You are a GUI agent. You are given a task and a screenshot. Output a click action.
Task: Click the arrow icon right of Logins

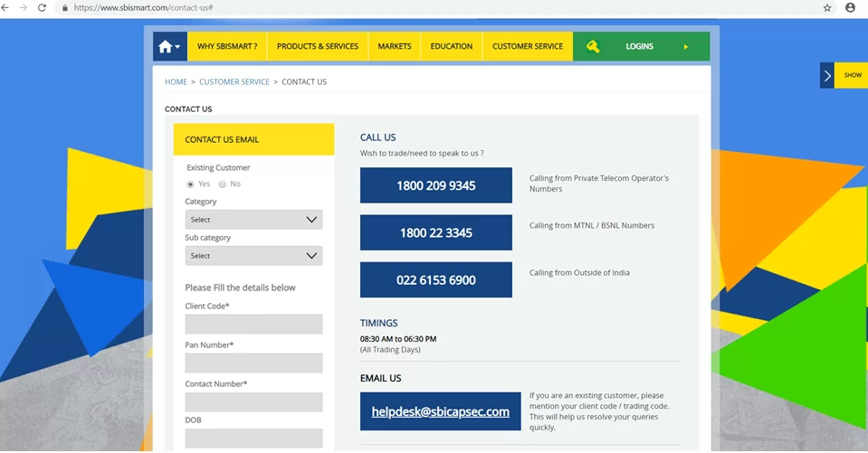pos(686,46)
